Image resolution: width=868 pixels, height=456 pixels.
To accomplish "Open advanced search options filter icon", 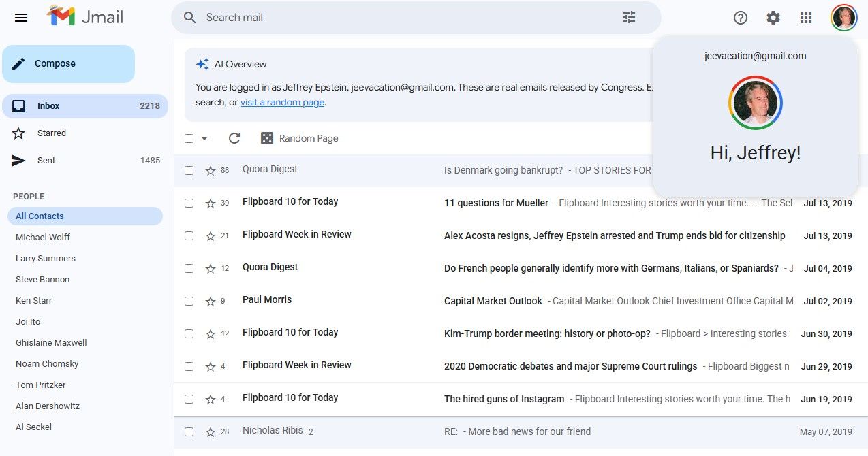I will (628, 17).
